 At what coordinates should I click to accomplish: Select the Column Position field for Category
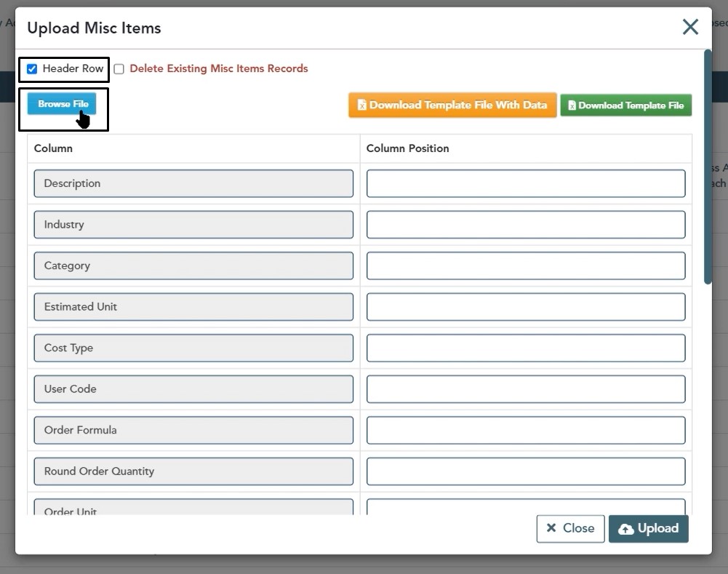tap(525, 266)
